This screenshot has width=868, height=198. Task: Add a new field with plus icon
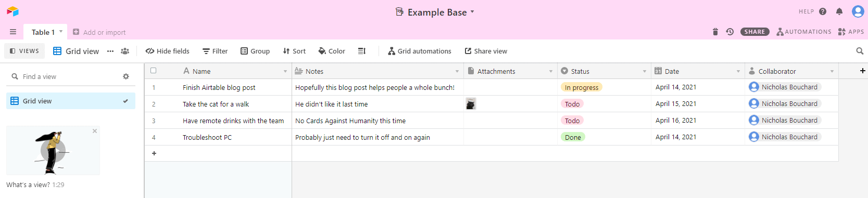point(863,71)
